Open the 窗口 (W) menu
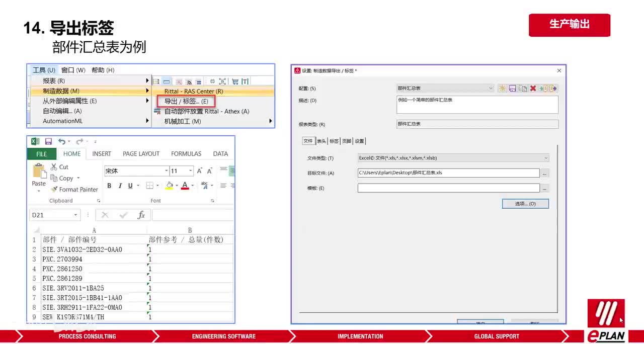644x344 pixels. point(73,70)
